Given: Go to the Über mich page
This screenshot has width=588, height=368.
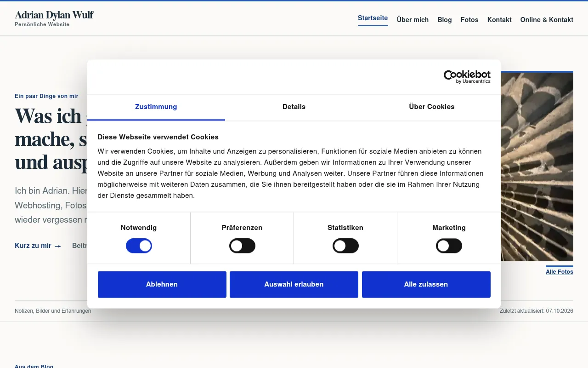Looking at the screenshot, I should [413, 20].
